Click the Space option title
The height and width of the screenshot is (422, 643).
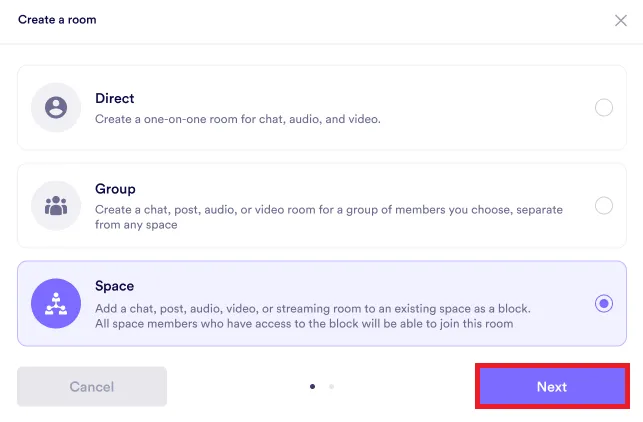[115, 284]
